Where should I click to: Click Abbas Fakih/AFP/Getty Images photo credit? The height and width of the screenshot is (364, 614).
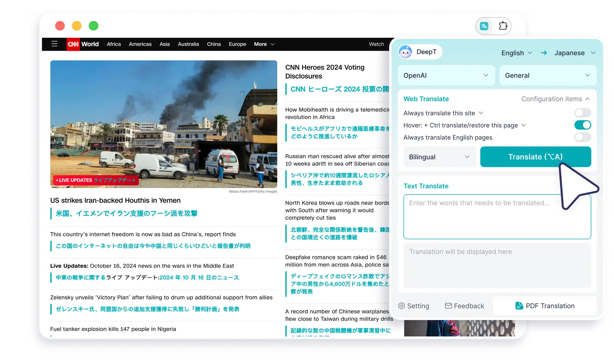pyautogui.click(x=253, y=191)
